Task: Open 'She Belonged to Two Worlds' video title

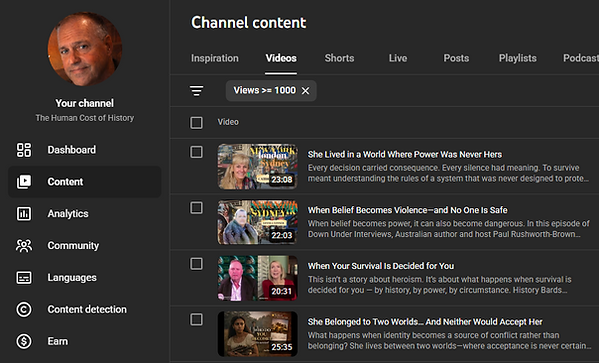Action: 425,322
